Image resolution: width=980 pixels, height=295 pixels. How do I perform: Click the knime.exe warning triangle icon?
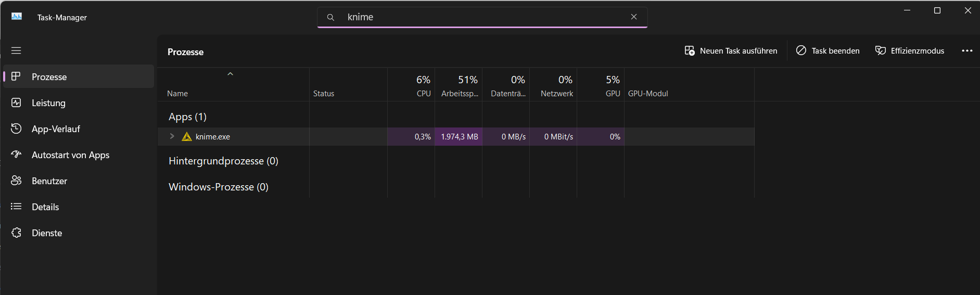coord(187,137)
